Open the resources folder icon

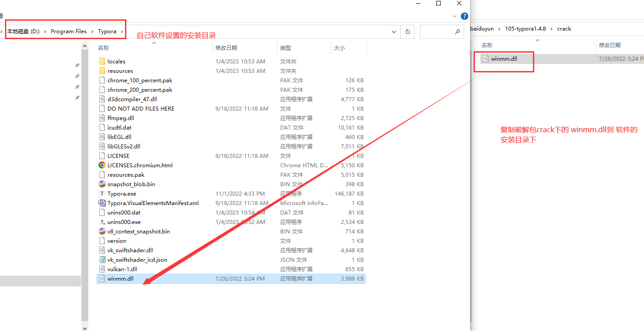click(x=102, y=71)
